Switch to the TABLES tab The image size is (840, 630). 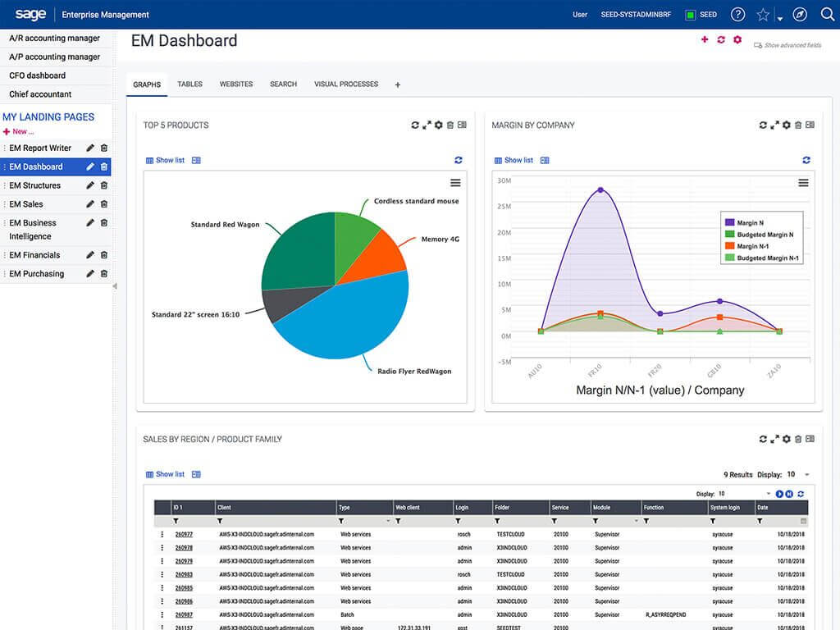189,84
